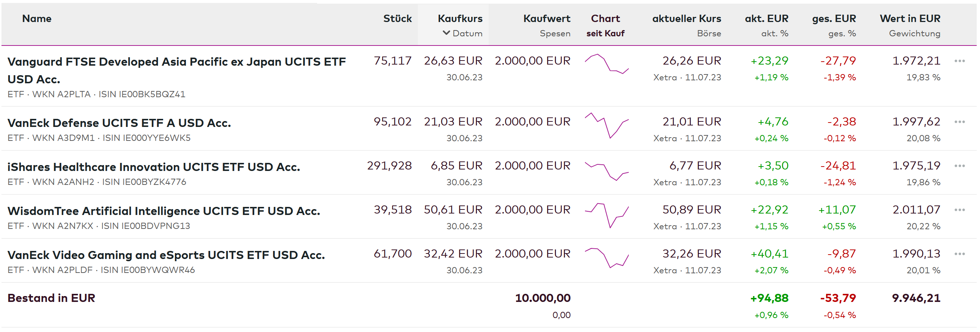This screenshot has height=332, width=980.
Task: Open VanEck Video Gaming and eSports link
Action: coord(166,255)
